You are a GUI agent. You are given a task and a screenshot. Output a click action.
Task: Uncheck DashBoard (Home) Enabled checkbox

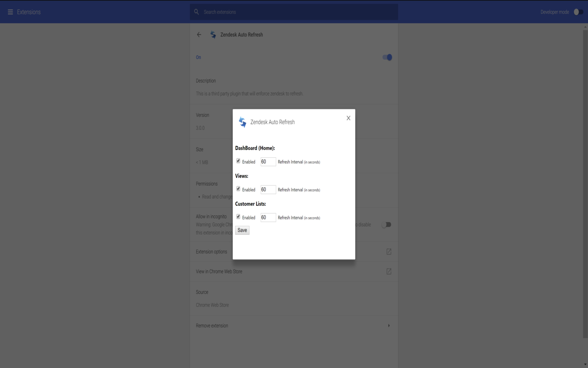[x=238, y=161]
